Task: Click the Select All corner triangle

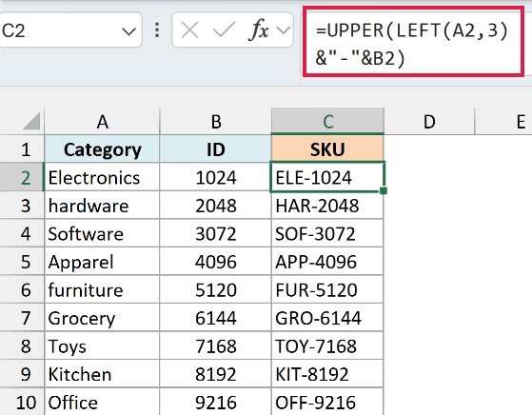Action: [x=32, y=121]
